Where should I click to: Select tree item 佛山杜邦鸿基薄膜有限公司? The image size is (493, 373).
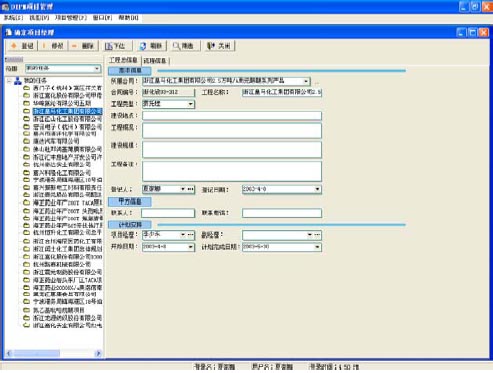tap(67, 149)
